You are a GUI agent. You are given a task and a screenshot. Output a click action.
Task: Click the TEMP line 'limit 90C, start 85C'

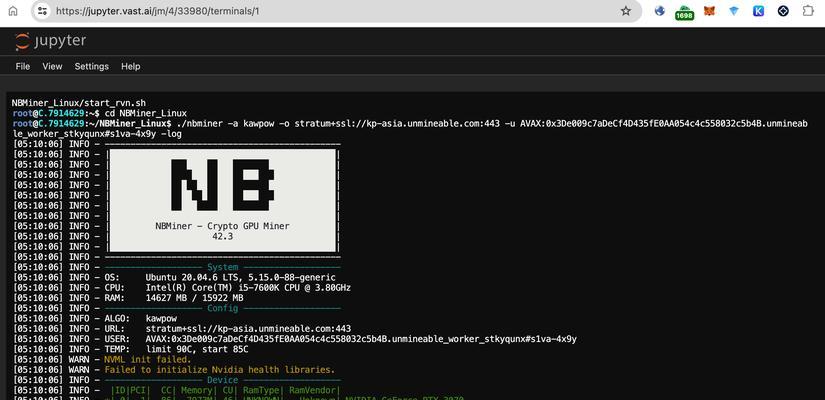[x=130, y=349]
